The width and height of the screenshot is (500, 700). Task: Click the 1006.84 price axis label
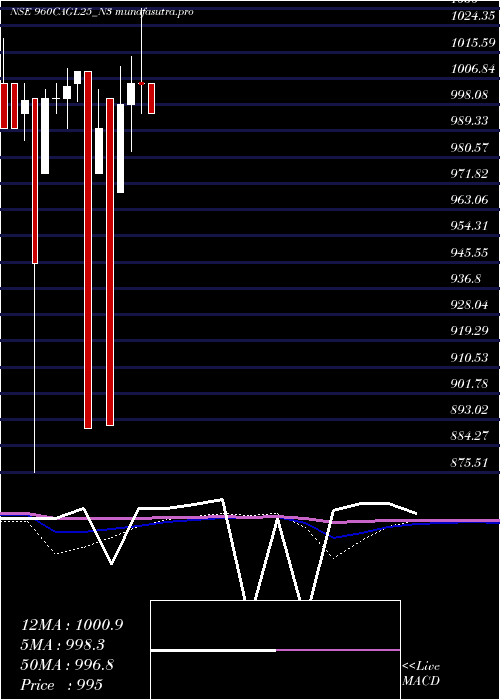(473, 69)
